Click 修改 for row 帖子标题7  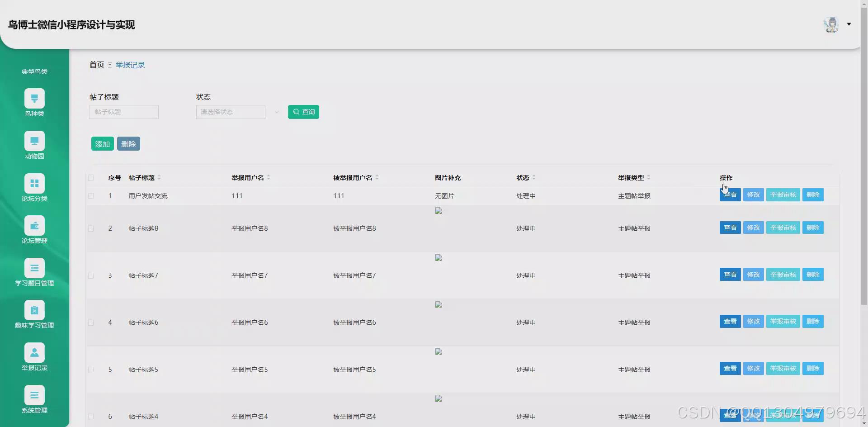pyautogui.click(x=754, y=275)
